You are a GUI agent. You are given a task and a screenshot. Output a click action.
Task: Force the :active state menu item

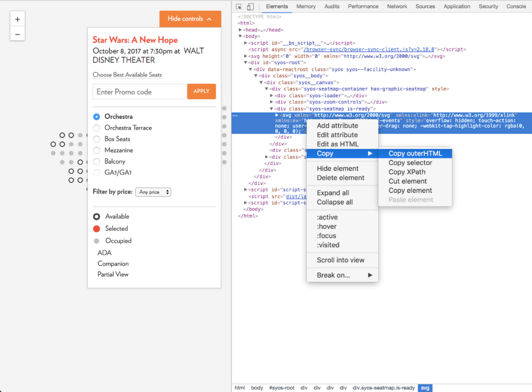[342, 217]
